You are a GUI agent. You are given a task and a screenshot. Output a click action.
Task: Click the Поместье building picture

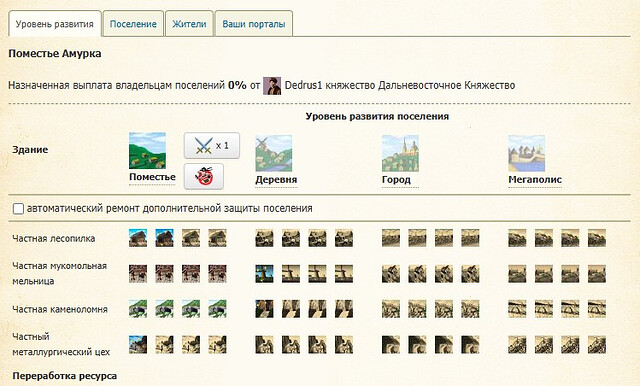pos(147,151)
